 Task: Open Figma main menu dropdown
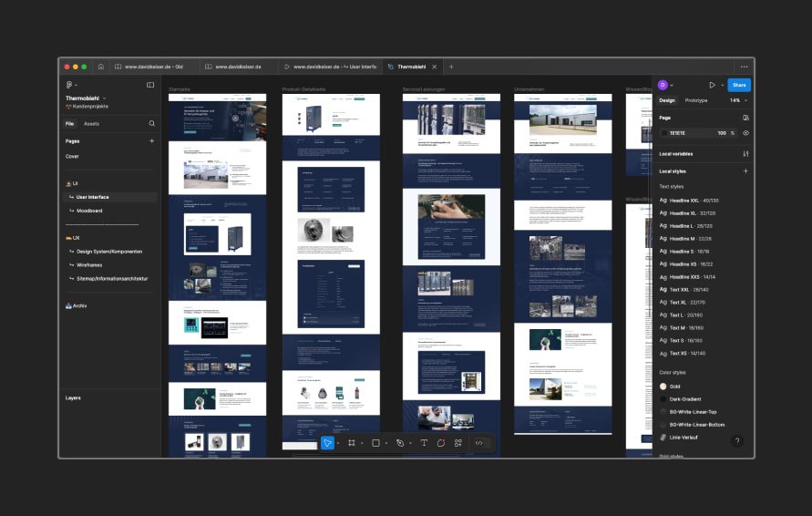pyautogui.click(x=71, y=85)
